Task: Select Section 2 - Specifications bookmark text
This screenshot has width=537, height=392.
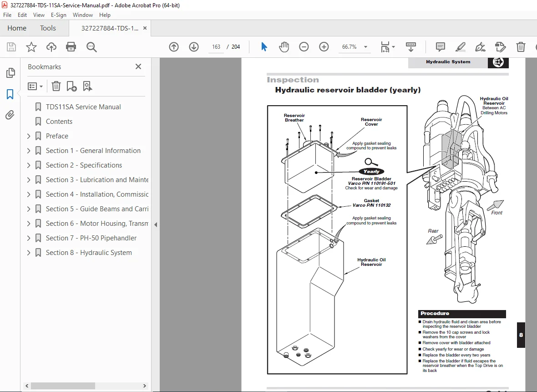Action: click(x=84, y=165)
